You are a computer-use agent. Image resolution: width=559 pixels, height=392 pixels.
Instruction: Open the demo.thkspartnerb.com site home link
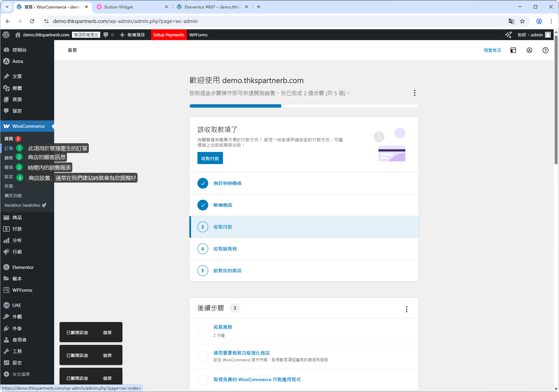pos(42,35)
